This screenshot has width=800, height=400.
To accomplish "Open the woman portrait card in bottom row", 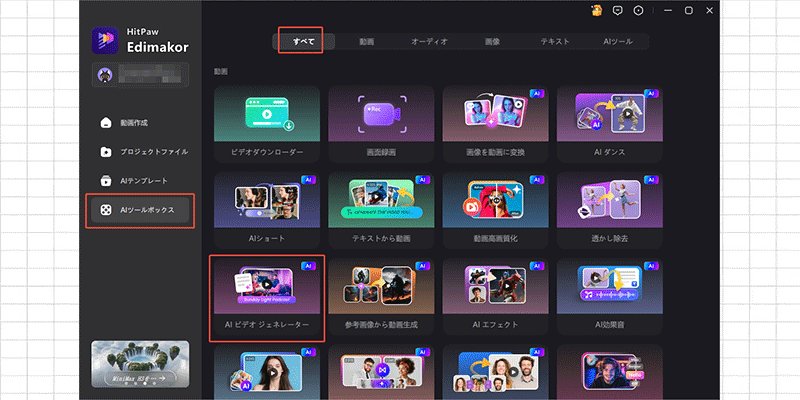I will click(267, 371).
